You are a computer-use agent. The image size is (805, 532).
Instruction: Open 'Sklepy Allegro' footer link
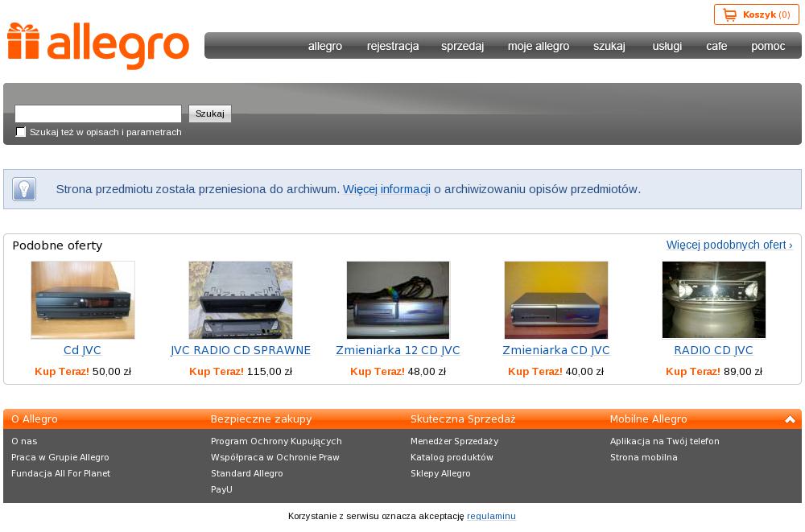[440, 473]
